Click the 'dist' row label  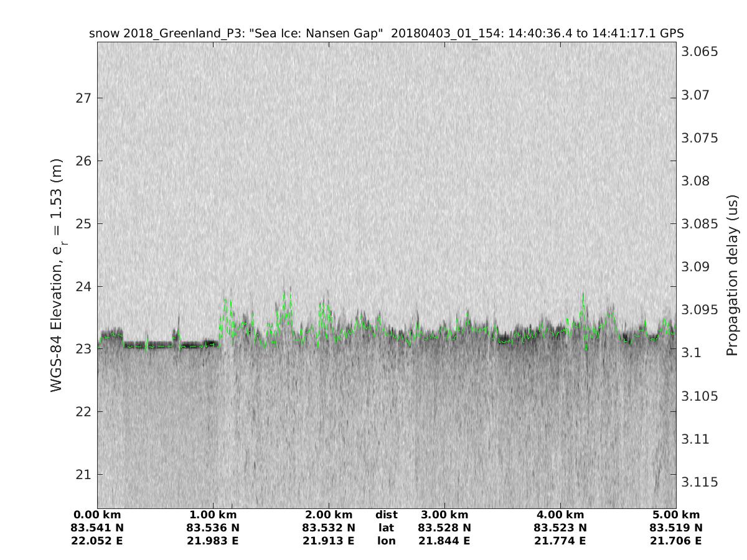click(387, 515)
